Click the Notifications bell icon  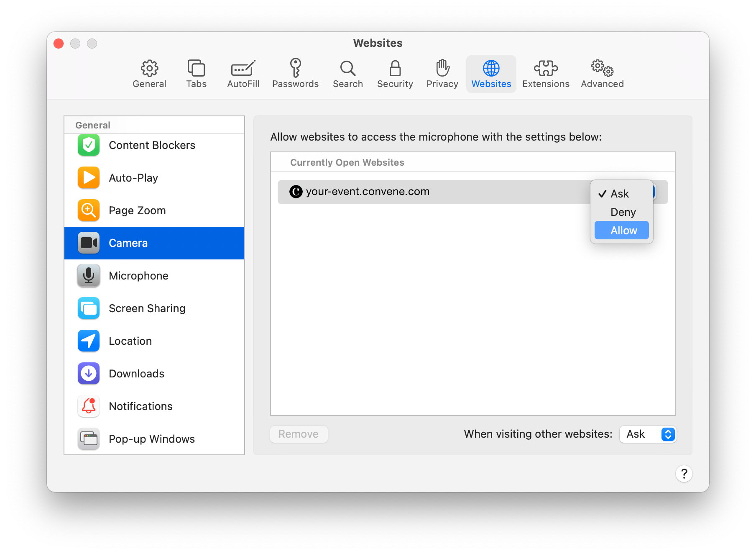[x=88, y=406]
